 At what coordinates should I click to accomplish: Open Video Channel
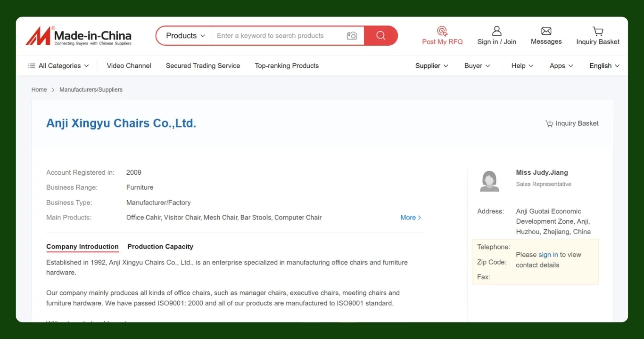click(x=129, y=66)
